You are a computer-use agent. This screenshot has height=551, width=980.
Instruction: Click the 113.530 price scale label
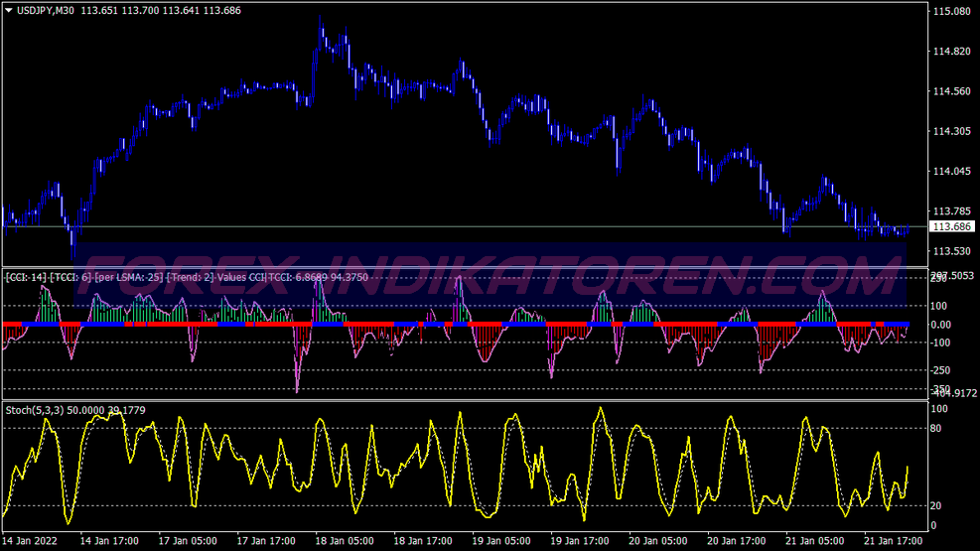tap(952, 251)
